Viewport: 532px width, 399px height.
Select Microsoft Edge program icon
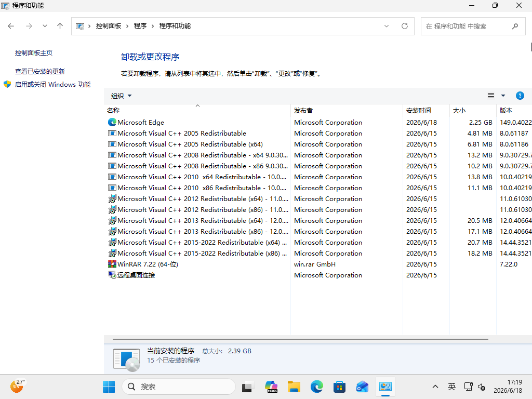(112, 122)
